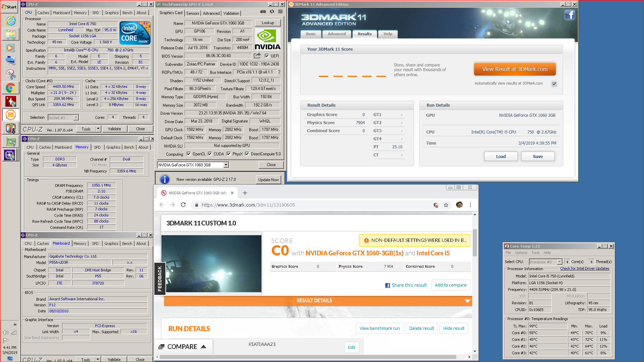644x362 pixels.
Task: Click the Validate button in the top CPU-Z window
Action: pyautogui.click(x=114, y=129)
